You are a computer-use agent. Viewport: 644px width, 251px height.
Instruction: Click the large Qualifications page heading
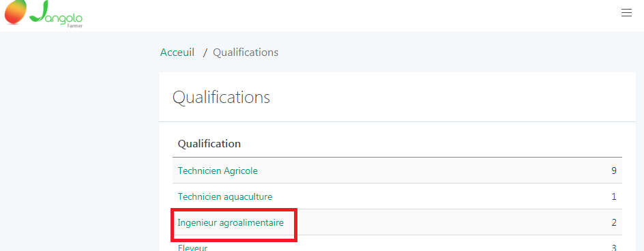[221, 98]
